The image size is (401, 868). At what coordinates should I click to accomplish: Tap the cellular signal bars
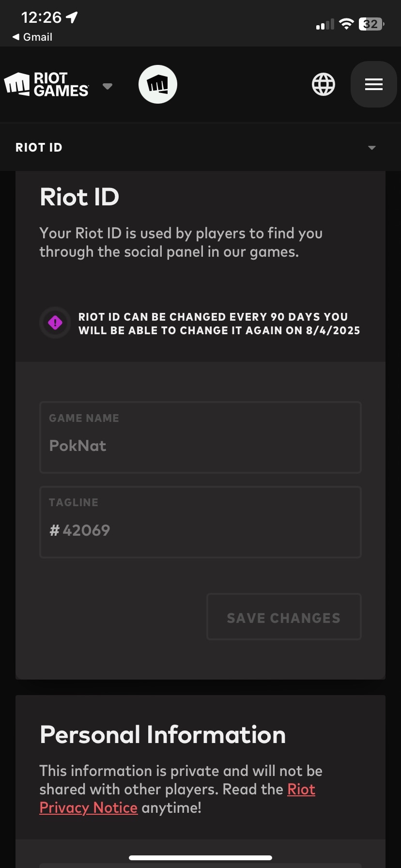click(x=325, y=24)
